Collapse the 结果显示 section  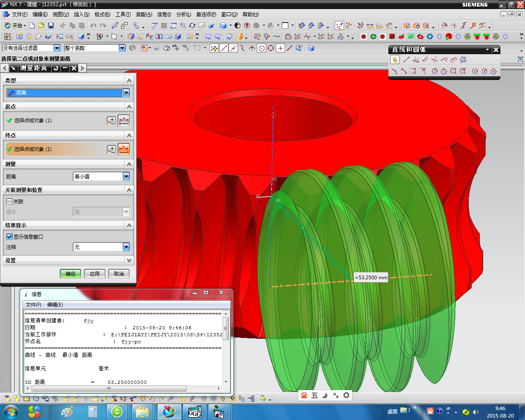click(x=129, y=225)
